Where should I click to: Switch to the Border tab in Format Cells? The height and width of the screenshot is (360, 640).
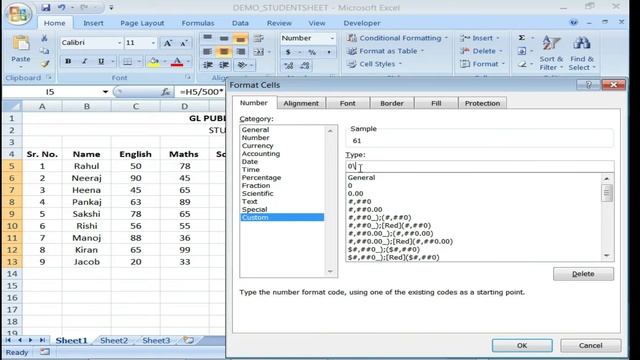pos(392,103)
